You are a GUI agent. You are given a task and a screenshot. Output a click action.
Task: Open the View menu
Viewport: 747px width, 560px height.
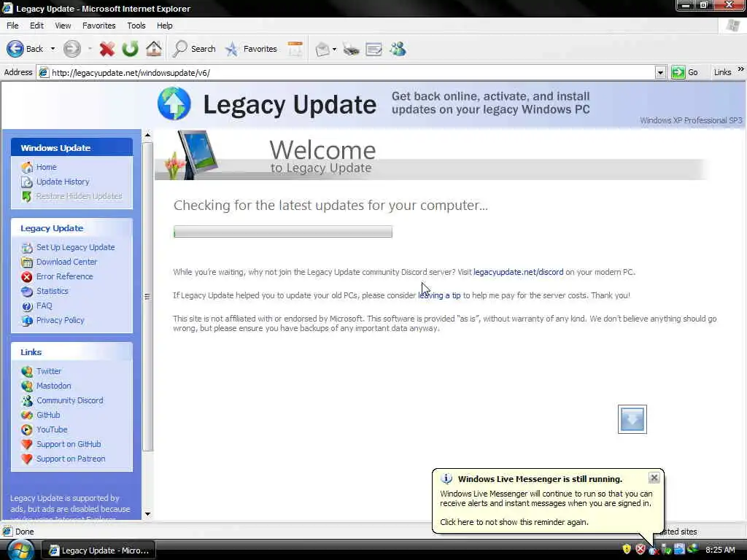63,26
